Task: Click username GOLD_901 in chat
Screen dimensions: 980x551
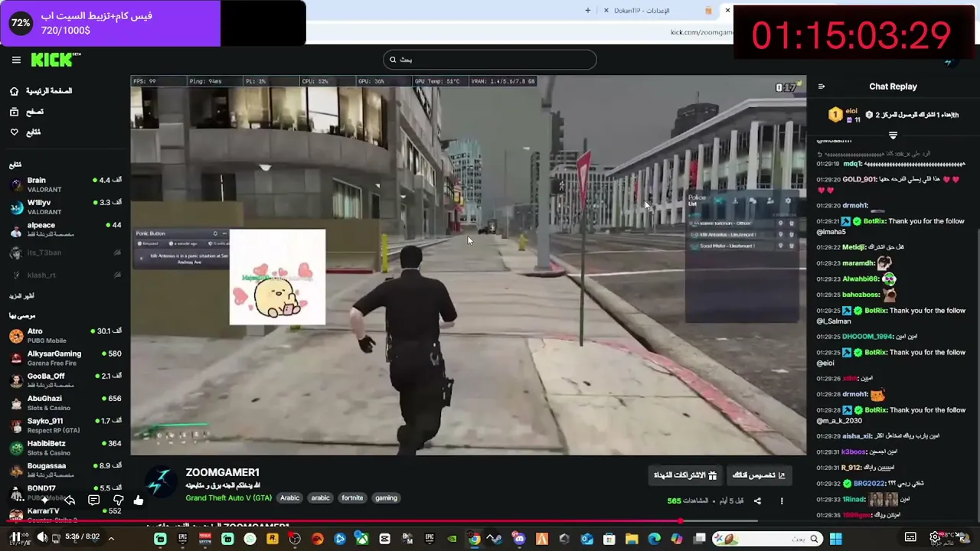Action: coord(860,179)
